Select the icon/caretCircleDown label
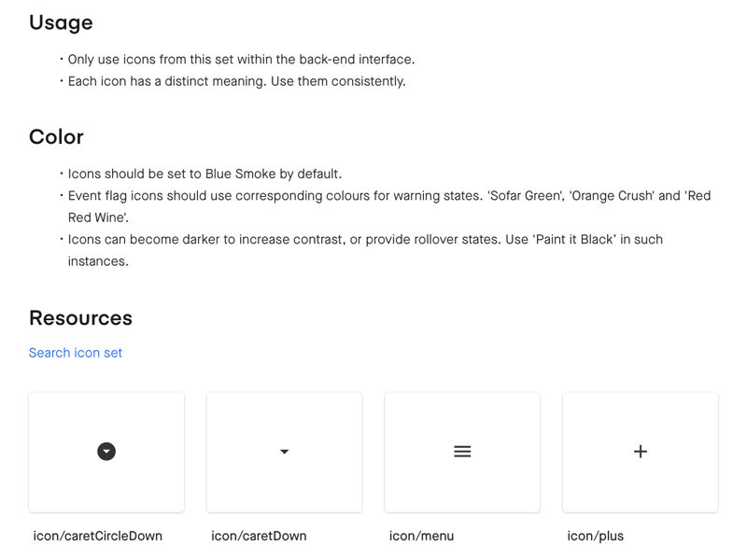 [98, 536]
